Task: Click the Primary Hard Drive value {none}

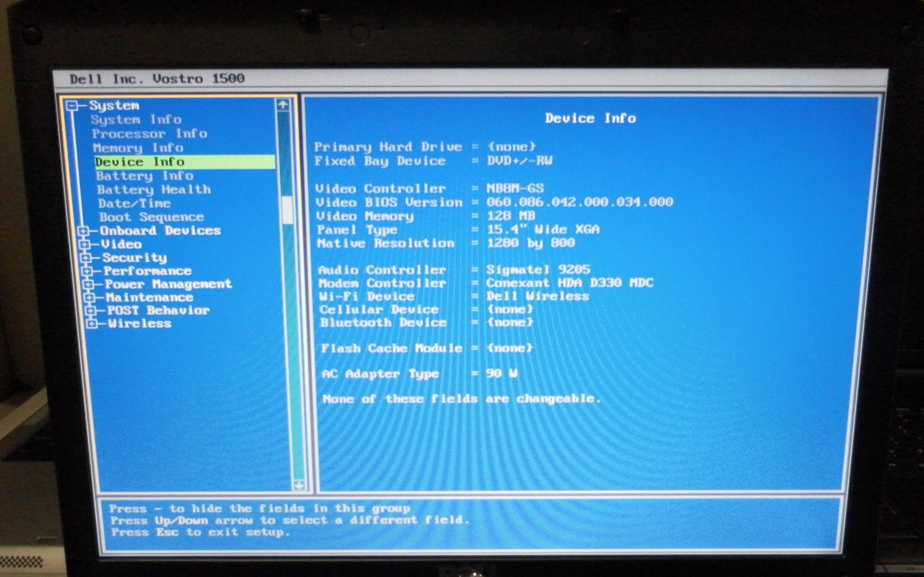Action: [512, 147]
